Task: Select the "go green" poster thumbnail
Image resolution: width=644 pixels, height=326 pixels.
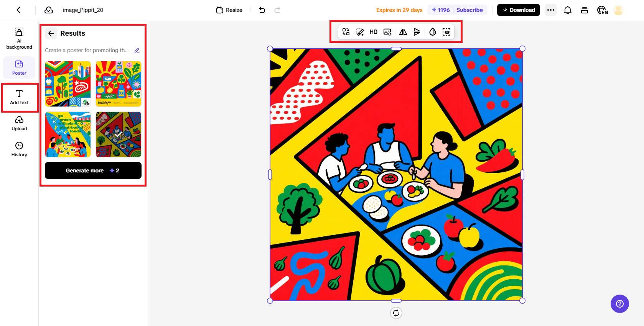Action: [x=68, y=134]
